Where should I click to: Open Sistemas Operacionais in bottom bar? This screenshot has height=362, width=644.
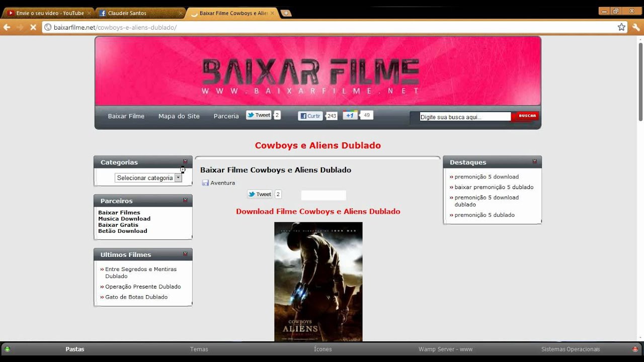tap(571, 349)
